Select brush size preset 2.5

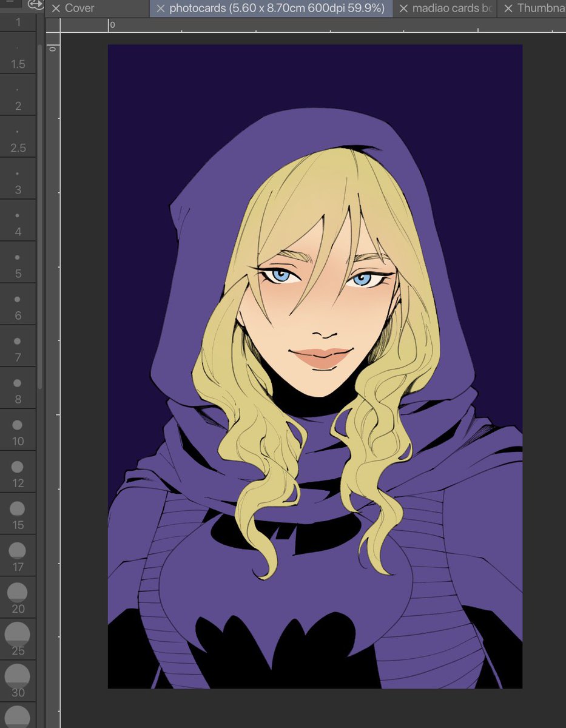[18, 136]
